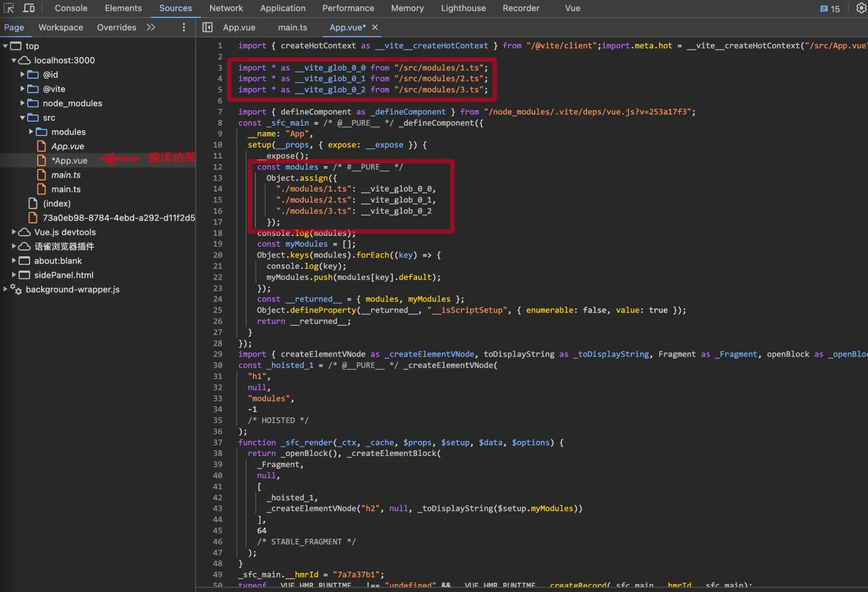The image size is (868, 592).
Task: Show more navigator tabs chevron
Action: coord(151,27)
